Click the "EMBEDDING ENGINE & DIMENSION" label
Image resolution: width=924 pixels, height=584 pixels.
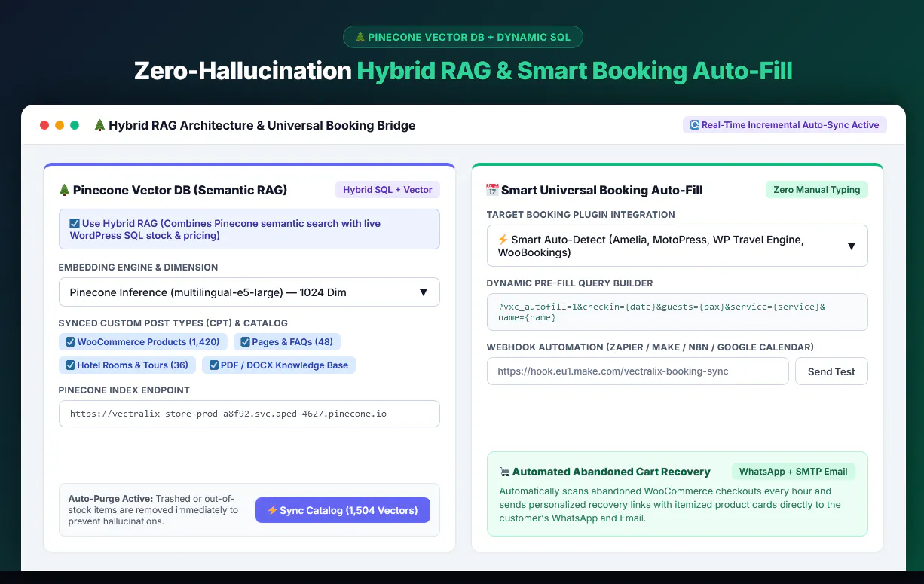coord(139,268)
